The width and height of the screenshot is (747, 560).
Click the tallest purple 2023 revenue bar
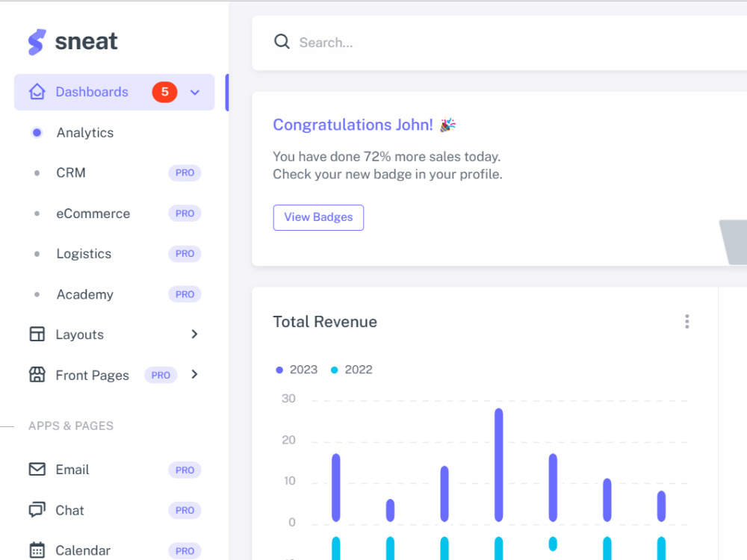click(499, 464)
